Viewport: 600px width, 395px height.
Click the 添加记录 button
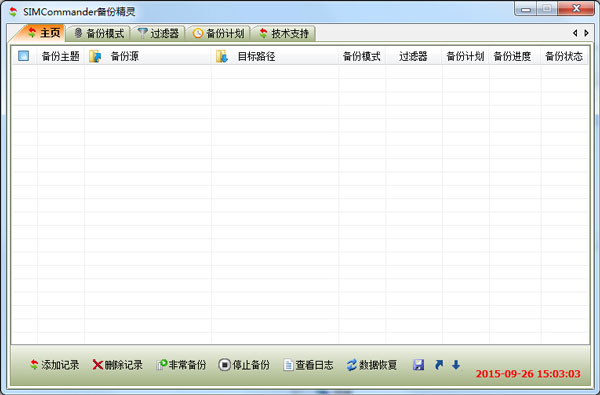55,365
